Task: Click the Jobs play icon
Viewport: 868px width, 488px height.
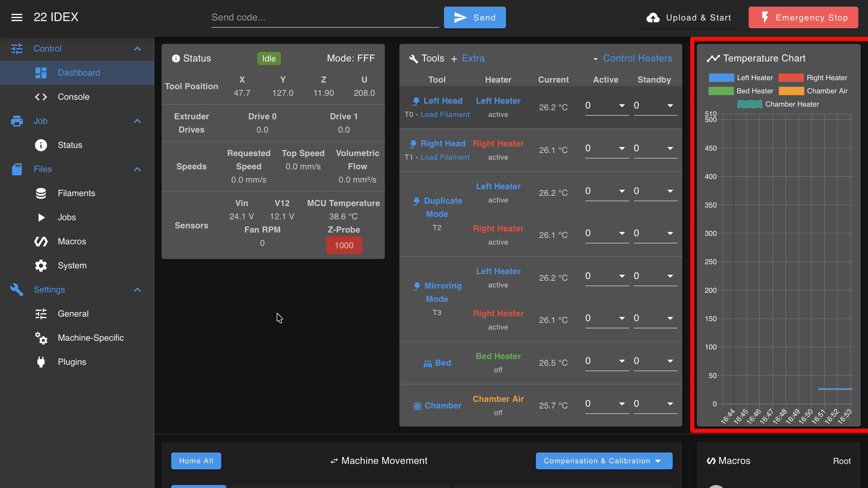Action: click(x=41, y=217)
